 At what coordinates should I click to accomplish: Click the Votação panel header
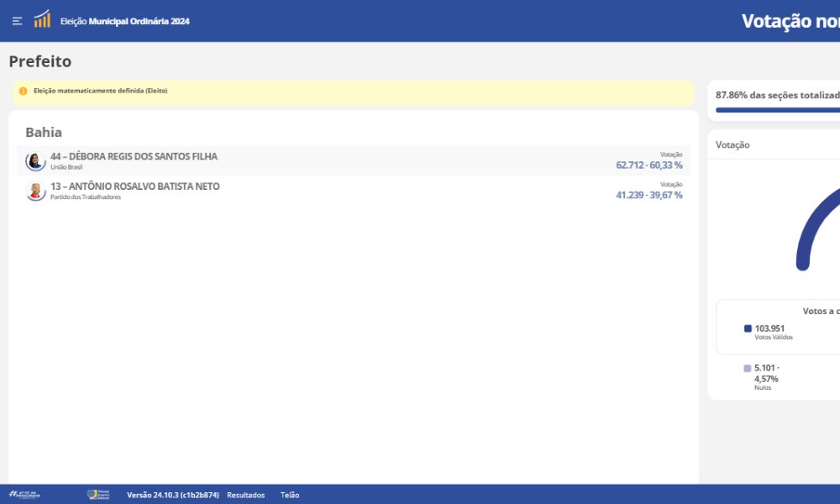click(x=732, y=145)
